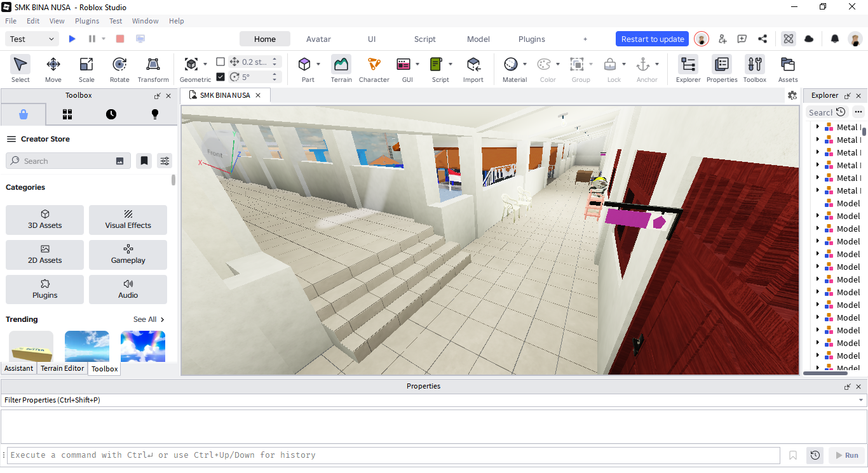Toggle the Explorer panel from the toolbar
868x473 pixels.
tap(688, 69)
